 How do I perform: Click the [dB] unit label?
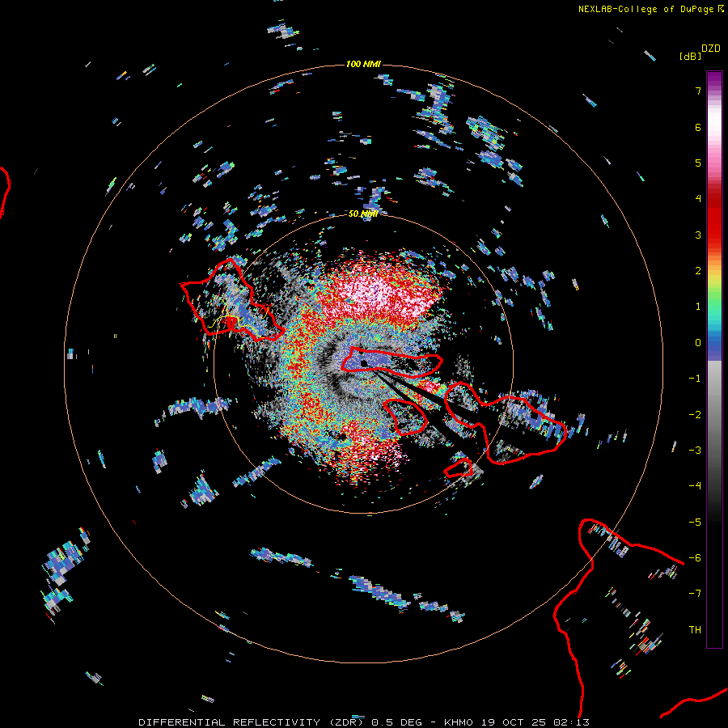point(690,56)
